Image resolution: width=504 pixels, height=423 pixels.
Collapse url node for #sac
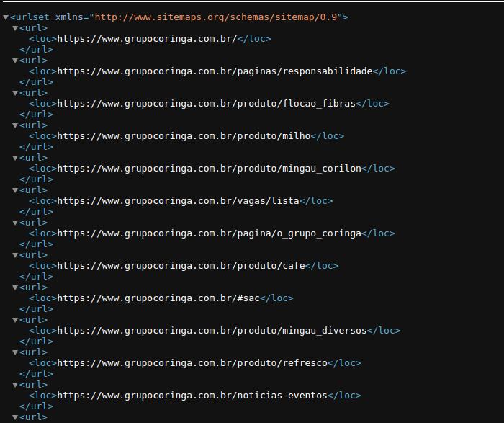pyautogui.click(x=15, y=288)
